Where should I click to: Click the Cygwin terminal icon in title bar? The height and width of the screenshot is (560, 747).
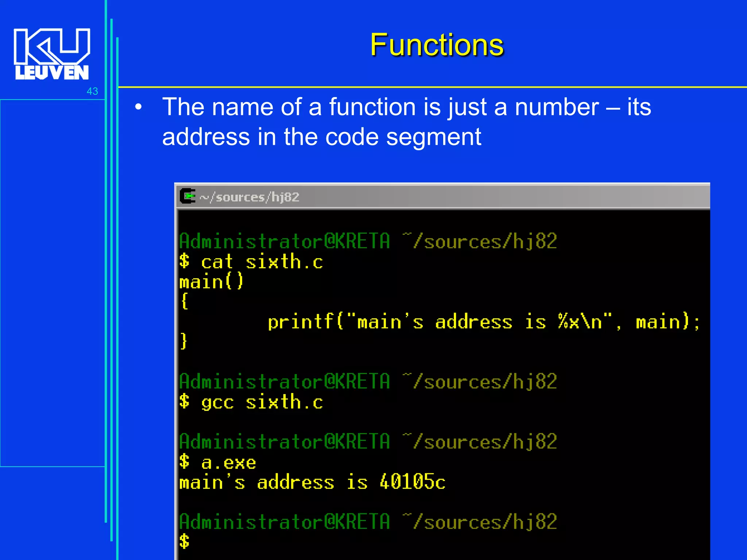[x=188, y=197]
